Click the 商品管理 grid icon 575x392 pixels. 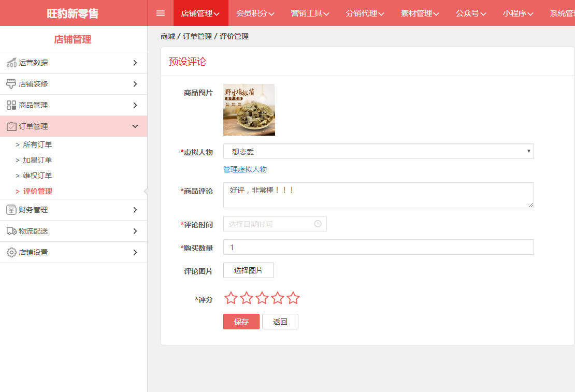11,105
